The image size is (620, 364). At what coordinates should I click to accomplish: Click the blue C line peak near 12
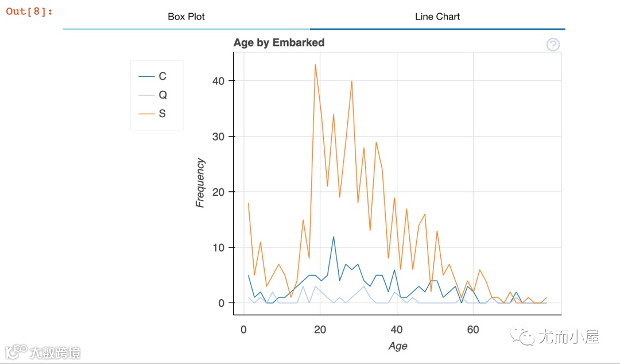(334, 237)
